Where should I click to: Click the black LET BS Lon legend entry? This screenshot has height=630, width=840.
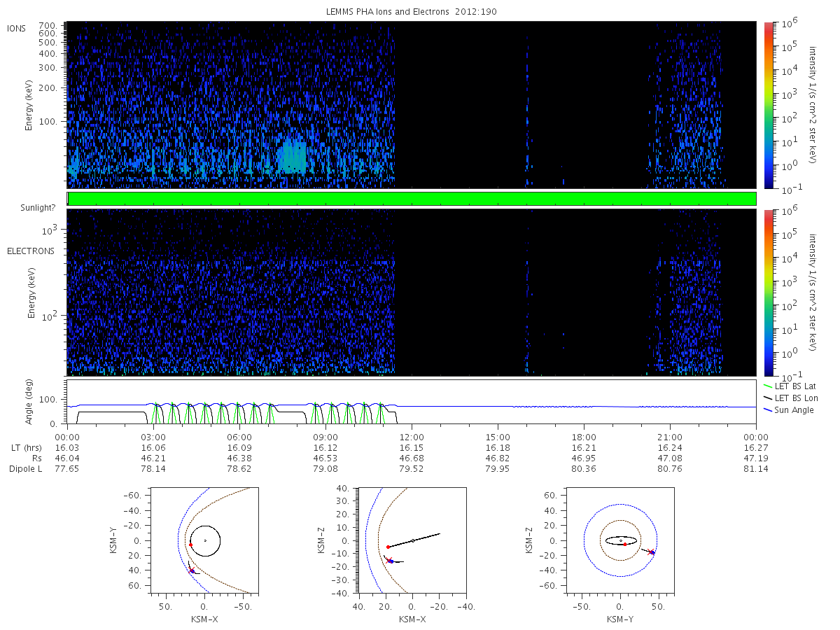(x=791, y=398)
